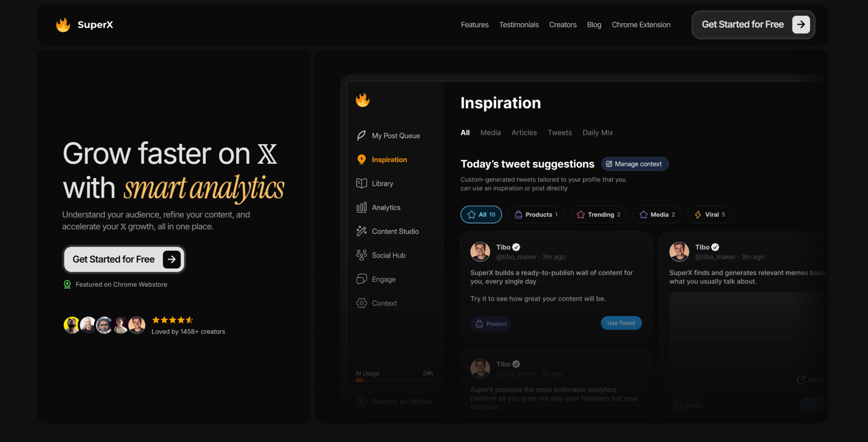Toggle the Trending 2 filter chip
Screen dimensions: 868x442
coord(598,214)
